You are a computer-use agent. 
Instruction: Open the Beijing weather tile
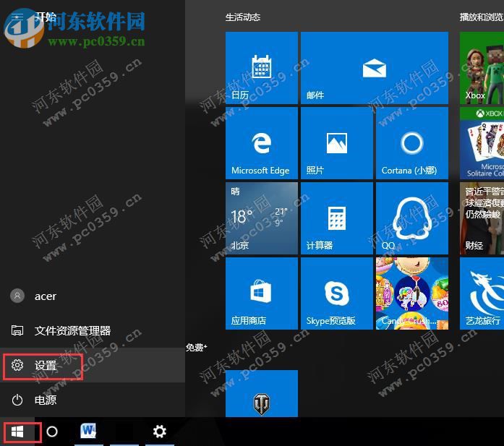262,218
